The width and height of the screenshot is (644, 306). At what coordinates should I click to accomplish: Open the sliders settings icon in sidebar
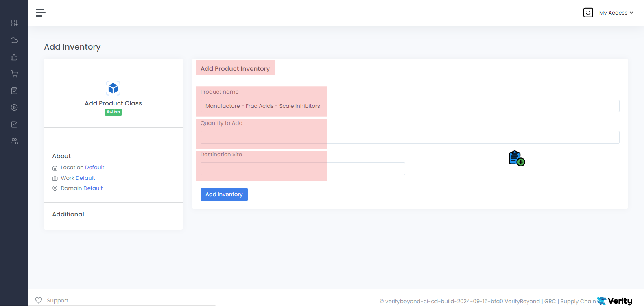pyautogui.click(x=14, y=23)
